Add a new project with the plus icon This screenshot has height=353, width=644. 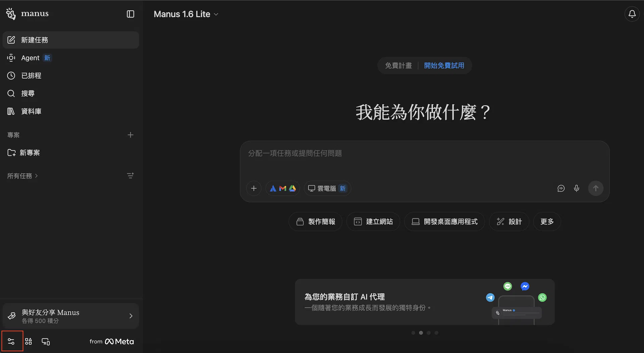[x=130, y=135]
